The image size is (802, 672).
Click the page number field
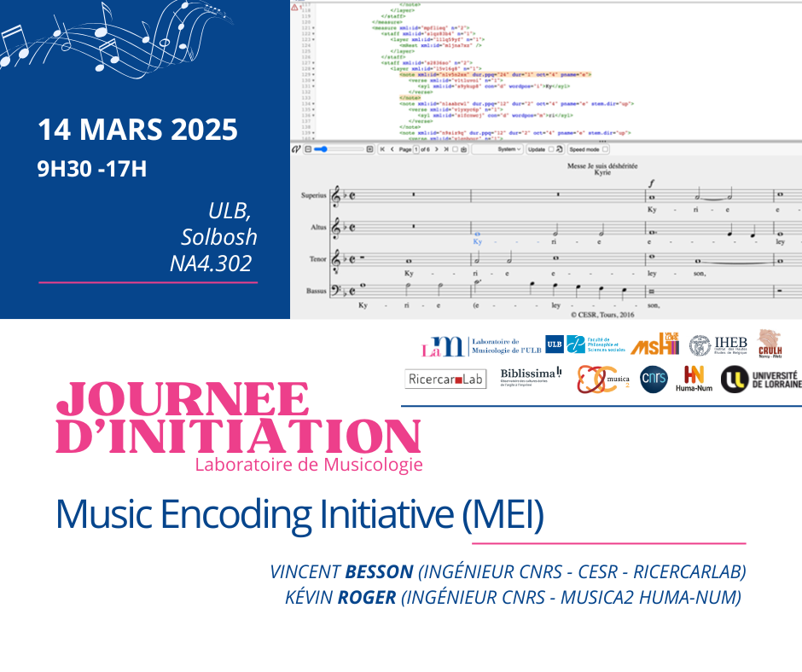coord(416,149)
